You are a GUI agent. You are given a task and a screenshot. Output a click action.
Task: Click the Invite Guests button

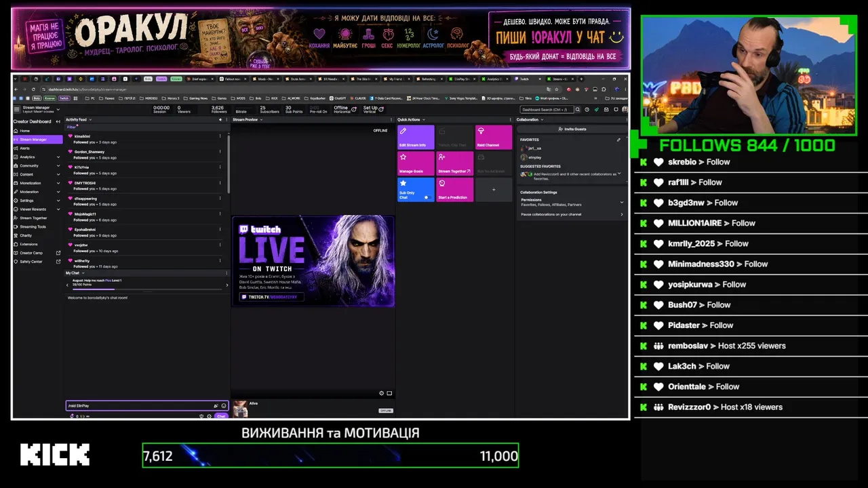[x=572, y=129]
